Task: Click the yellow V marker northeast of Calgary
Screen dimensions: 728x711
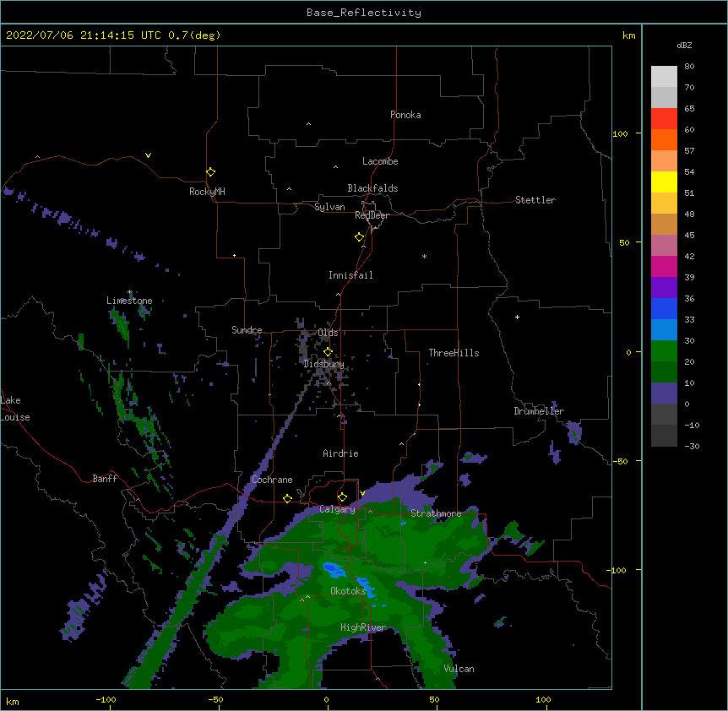Action: (x=362, y=493)
